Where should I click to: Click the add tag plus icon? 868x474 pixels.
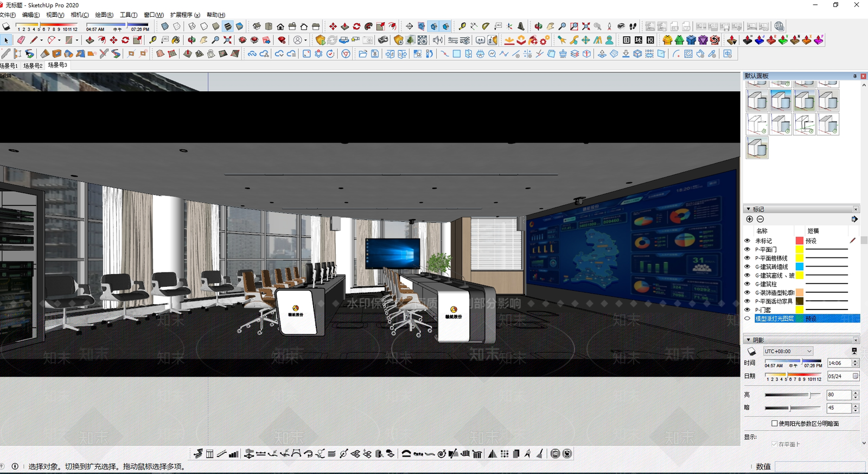(749, 219)
